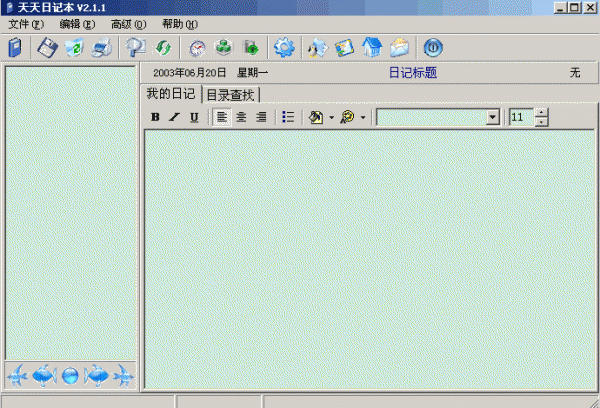The height and width of the screenshot is (408, 600).
Task: Click the printer icon in toolbar
Action: click(x=101, y=47)
